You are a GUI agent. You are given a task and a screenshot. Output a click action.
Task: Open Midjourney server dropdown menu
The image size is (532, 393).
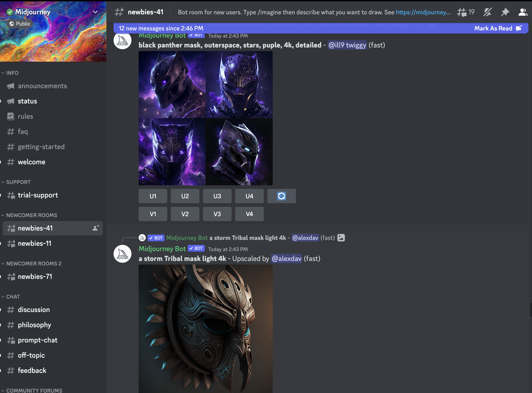[95, 12]
